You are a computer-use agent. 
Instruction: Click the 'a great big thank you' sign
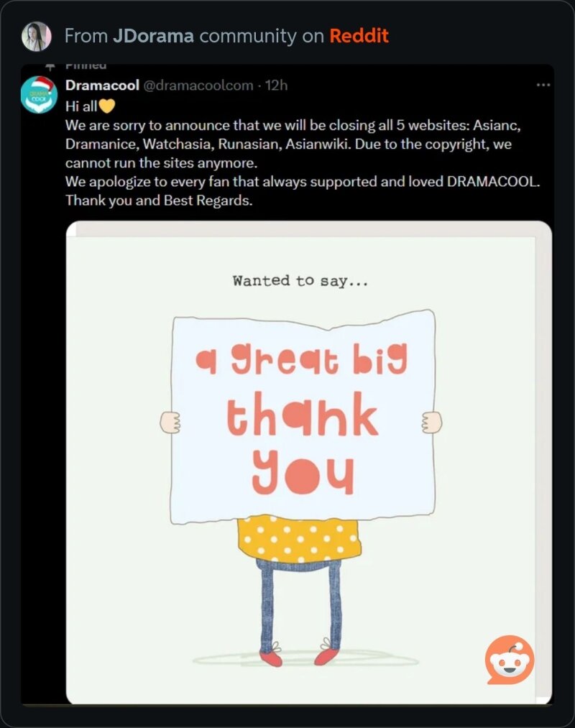[303, 417]
